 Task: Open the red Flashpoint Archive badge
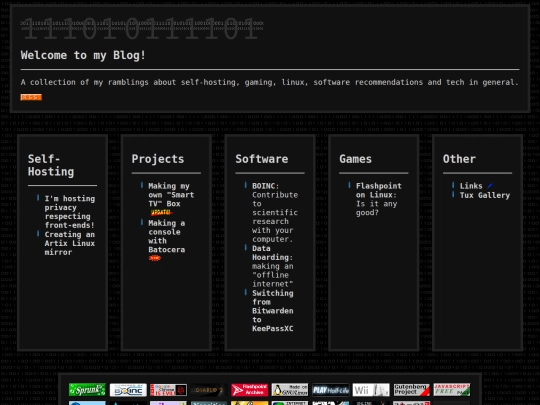click(249, 390)
